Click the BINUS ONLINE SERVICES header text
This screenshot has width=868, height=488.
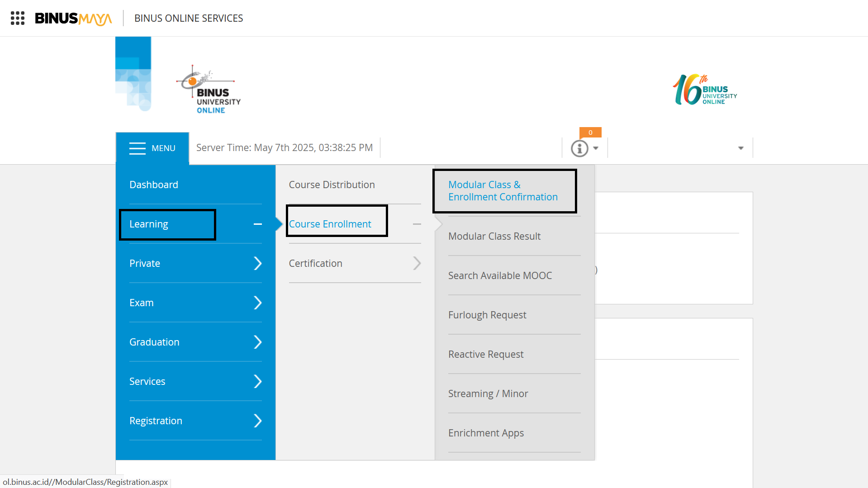point(188,18)
